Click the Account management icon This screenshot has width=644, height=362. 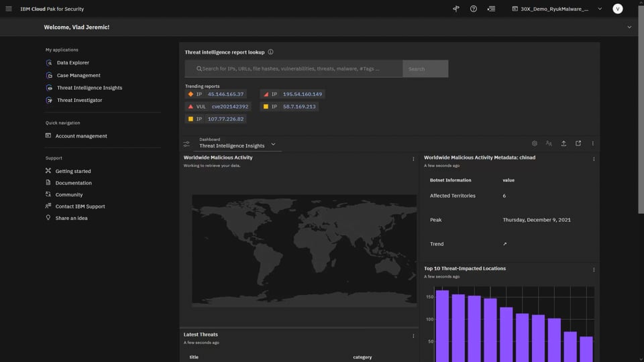point(48,135)
